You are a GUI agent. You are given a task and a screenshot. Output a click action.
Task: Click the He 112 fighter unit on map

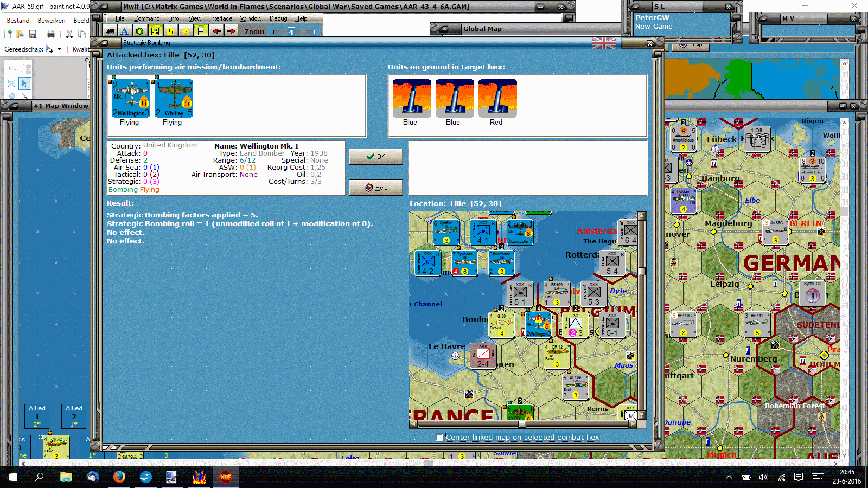point(757,325)
